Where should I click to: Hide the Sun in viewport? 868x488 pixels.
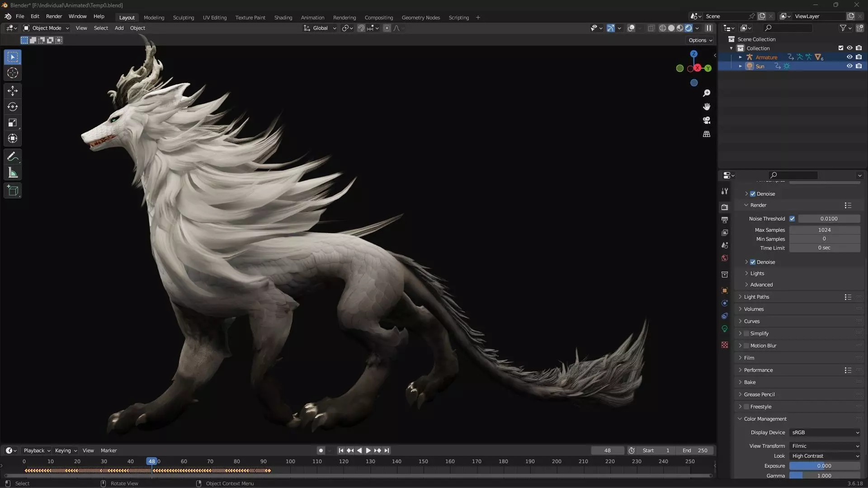pyautogui.click(x=849, y=66)
